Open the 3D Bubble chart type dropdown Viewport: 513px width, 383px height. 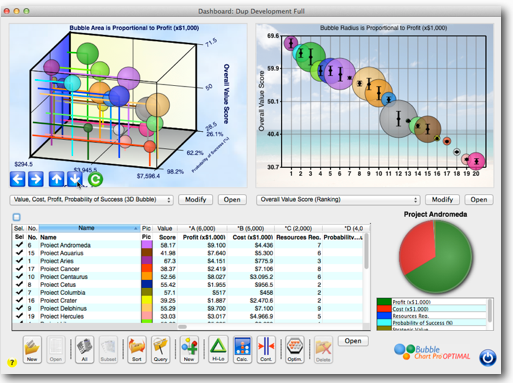91,200
